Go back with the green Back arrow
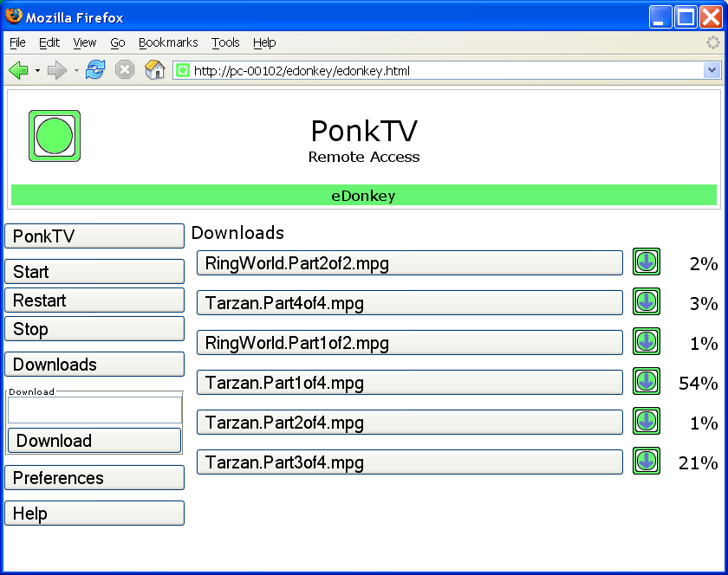Image resolution: width=728 pixels, height=575 pixels. pyautogui.click(x=18, y=70)
